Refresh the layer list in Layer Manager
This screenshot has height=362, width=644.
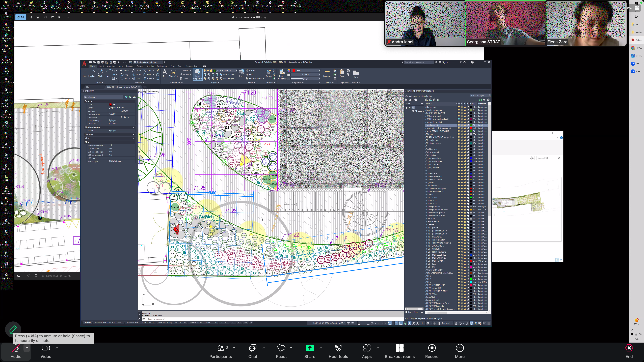coord(480,100)
